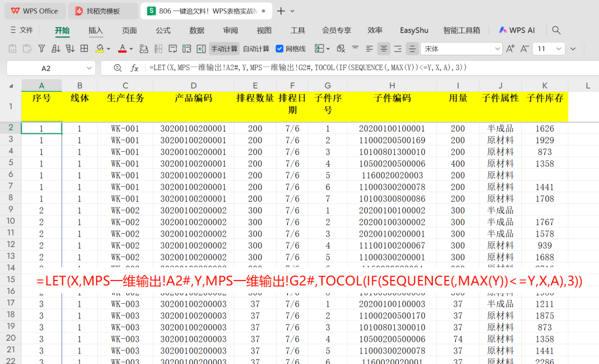The width and height of the screenshot is (599, 364).
Task: Uncheck the 网格线 gridlines checkbox
Action: (x=279, y=49)
